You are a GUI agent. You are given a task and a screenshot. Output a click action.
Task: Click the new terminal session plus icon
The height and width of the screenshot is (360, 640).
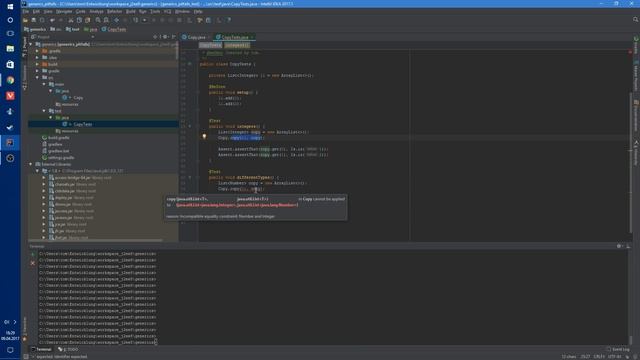click(x=33, y=254)
